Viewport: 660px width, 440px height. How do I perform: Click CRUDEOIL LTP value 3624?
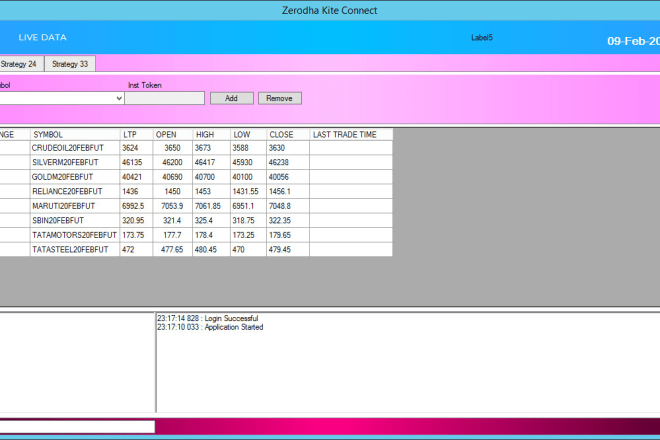[x=136, y=148]
